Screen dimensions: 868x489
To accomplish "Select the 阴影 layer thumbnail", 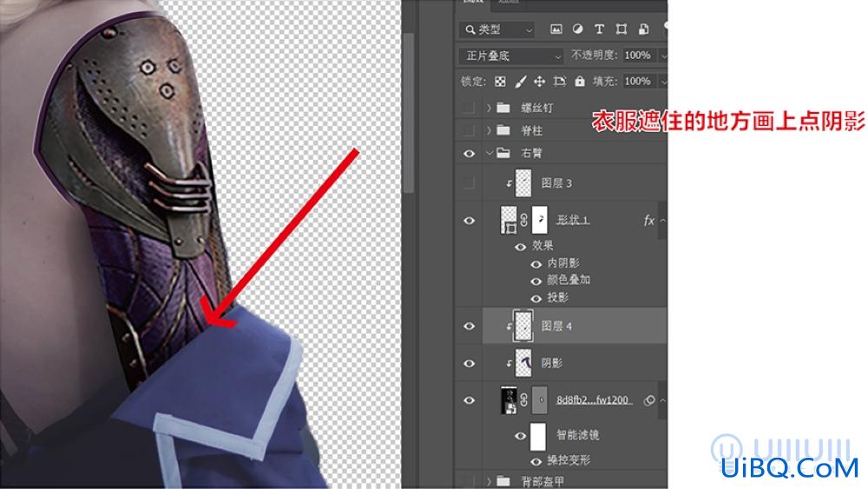I will (523, 363).
